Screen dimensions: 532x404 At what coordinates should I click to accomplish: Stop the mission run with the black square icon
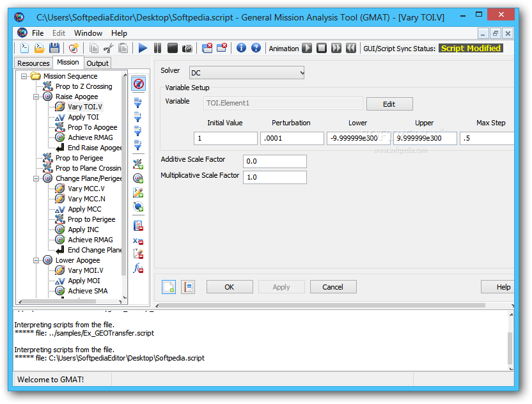point(173,48)
